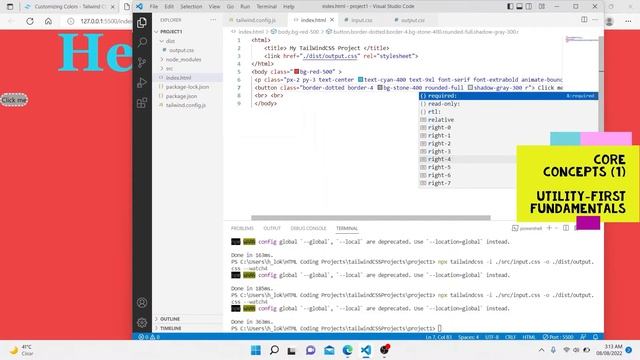Toggle the panel layout icon
This screenshot has width=640, height=360.
[x=519, y=7]
